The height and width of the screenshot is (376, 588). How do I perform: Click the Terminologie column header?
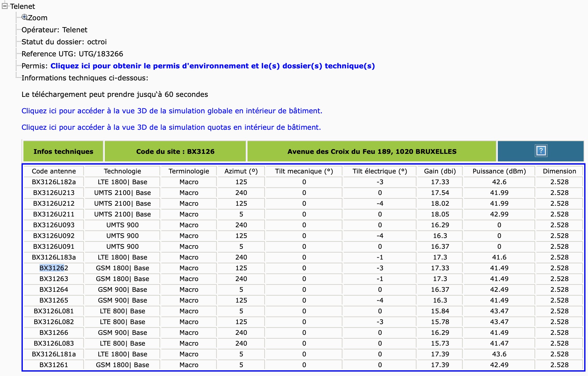click(189, 171)
